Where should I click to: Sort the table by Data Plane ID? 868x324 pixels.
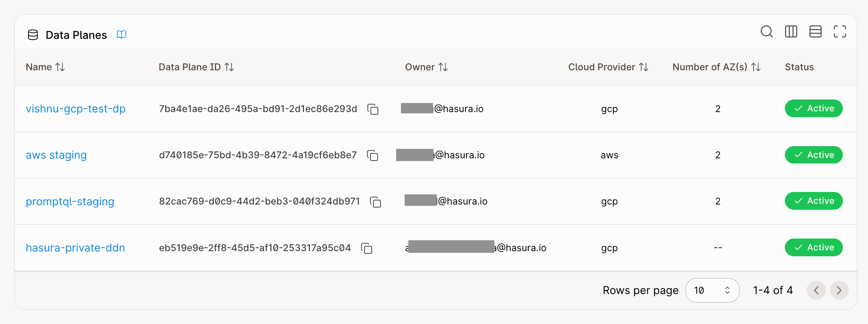pos(229,67)
